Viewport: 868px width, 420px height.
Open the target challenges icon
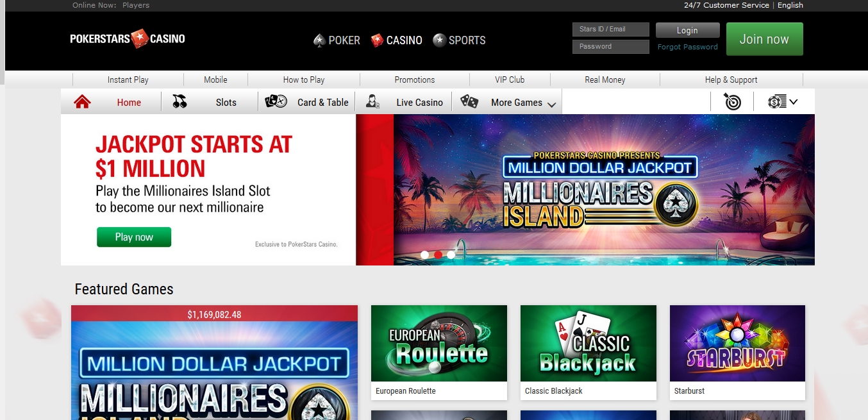tap(732, 101)
